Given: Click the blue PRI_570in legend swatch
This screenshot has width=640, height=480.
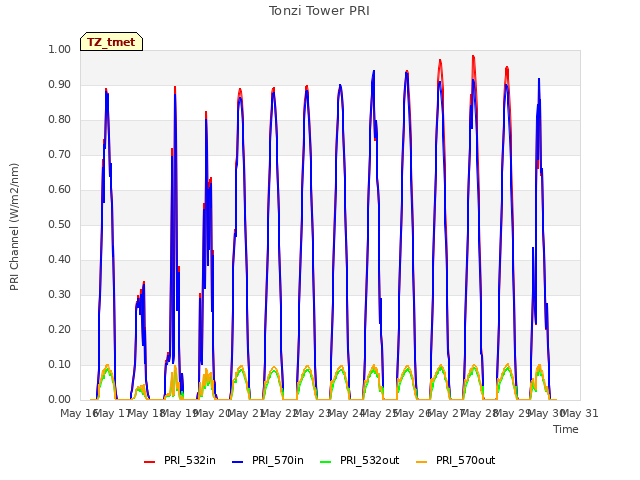Looking at the screenshot, I should pyautogui.click(x=238, y=462).
